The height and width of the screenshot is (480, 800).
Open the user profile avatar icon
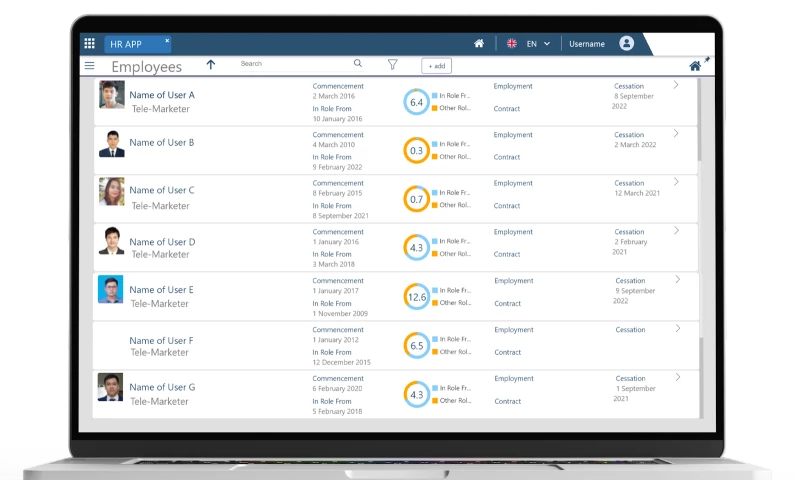coord(627,43)
